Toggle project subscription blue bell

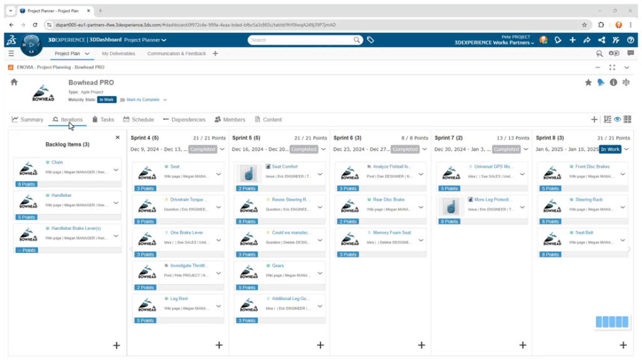point(601,82)
